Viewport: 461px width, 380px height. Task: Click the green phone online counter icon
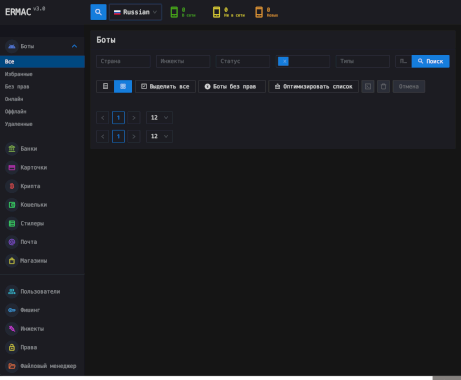point(174,12)
